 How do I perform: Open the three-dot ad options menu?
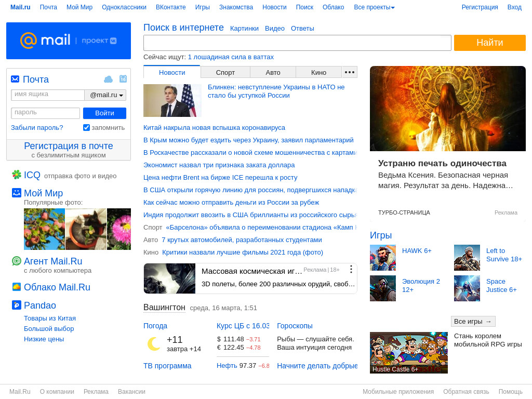(x=351, y=270)
